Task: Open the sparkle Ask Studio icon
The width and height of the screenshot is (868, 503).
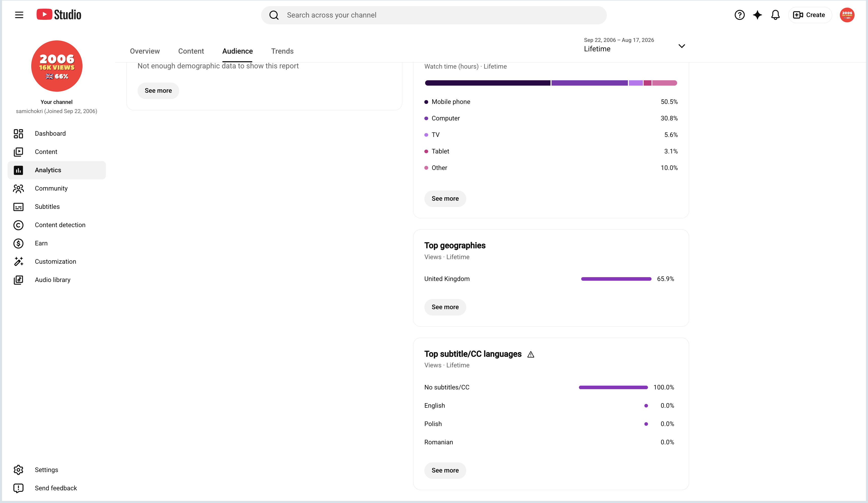Action: coord(757,15)
